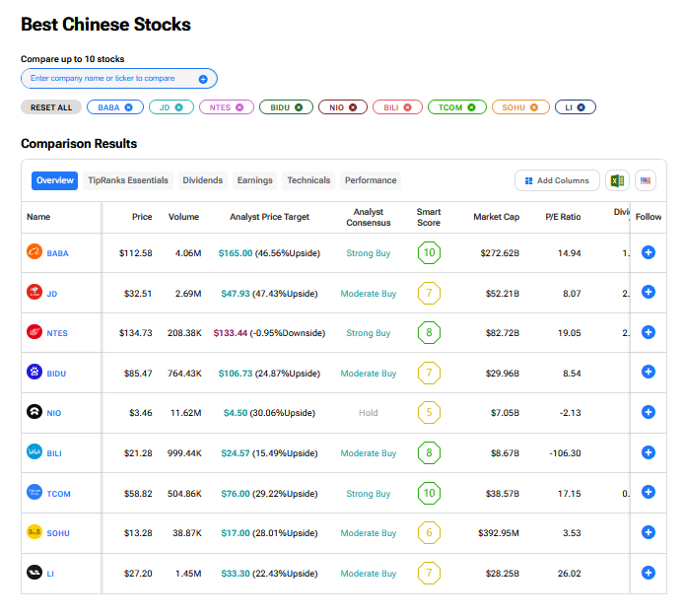Screen dimensions: 683x616
Task: Open the Add Columns button
Action: [x=557, y=180]
